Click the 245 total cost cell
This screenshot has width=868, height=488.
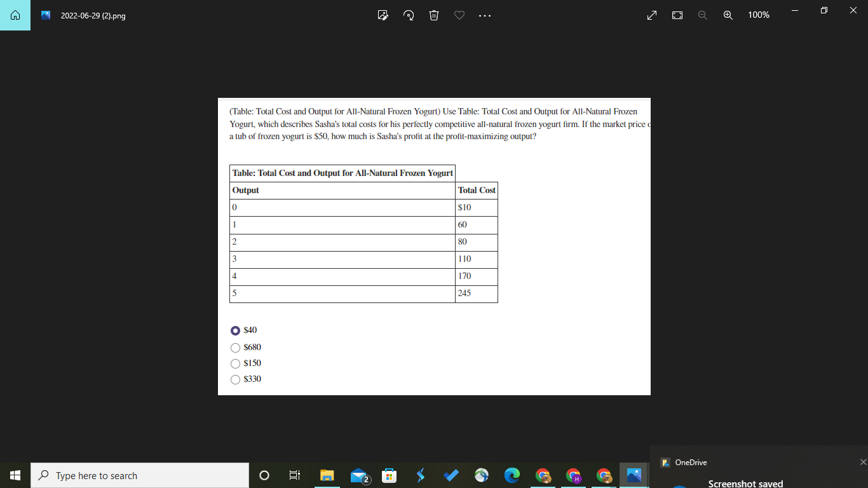click(x=477, y=294)
